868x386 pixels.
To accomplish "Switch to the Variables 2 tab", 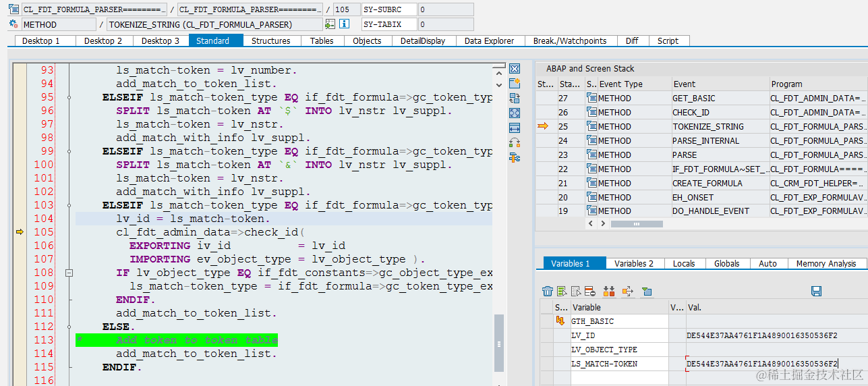I will [634, 263].
